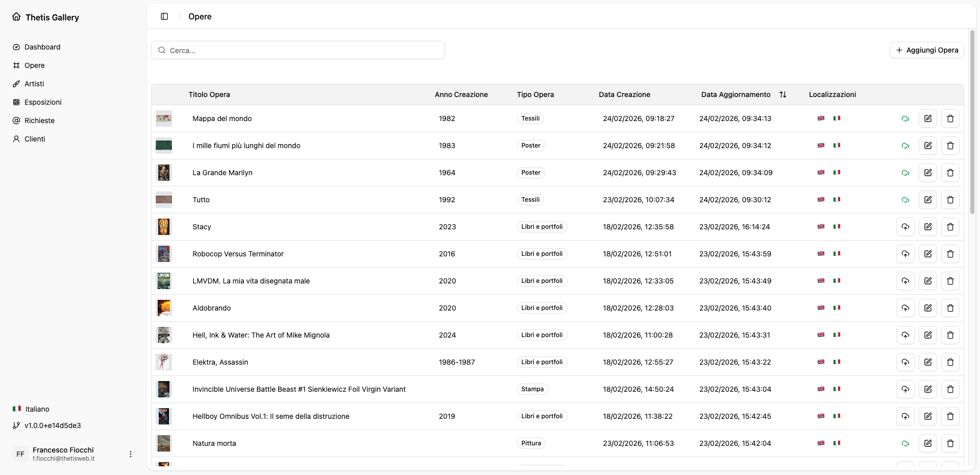Screen dimensions: 980x475
Task: Delete the La Grande Marilyn artwork
Action: (950, 173)
